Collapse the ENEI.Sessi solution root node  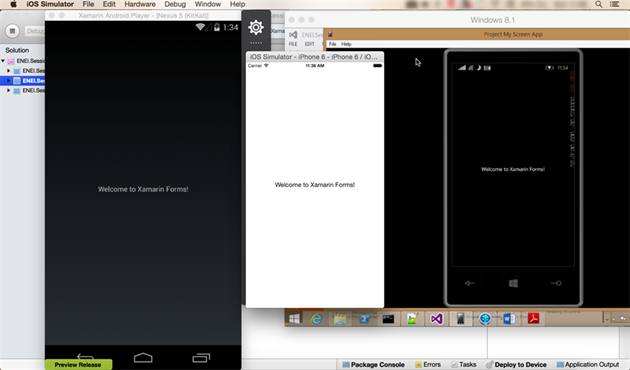click(x=3, y=61)
